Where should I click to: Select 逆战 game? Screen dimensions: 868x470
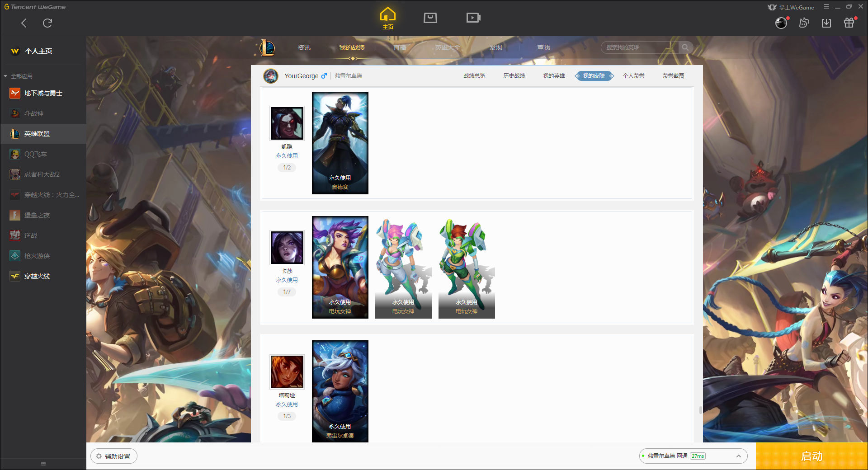[x=43, y=235]
